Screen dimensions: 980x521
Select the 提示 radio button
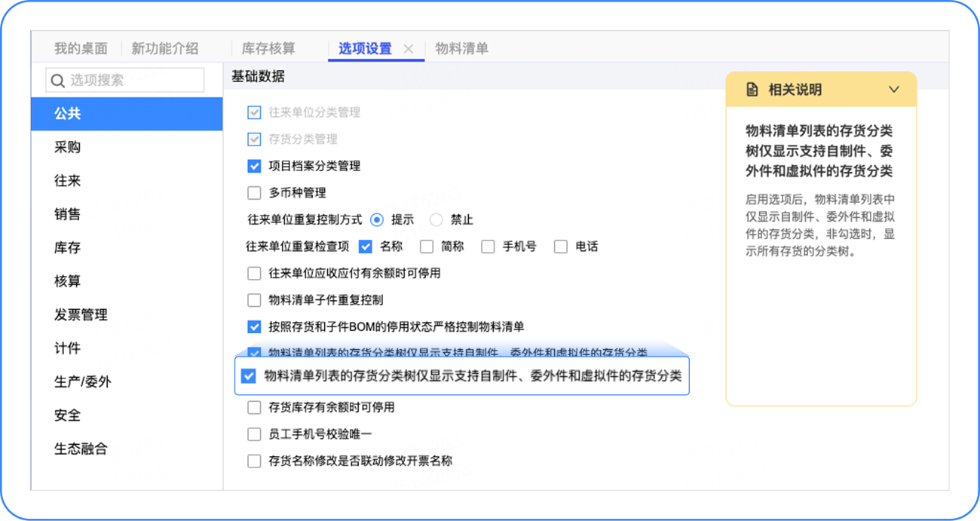tap(377, 220)
